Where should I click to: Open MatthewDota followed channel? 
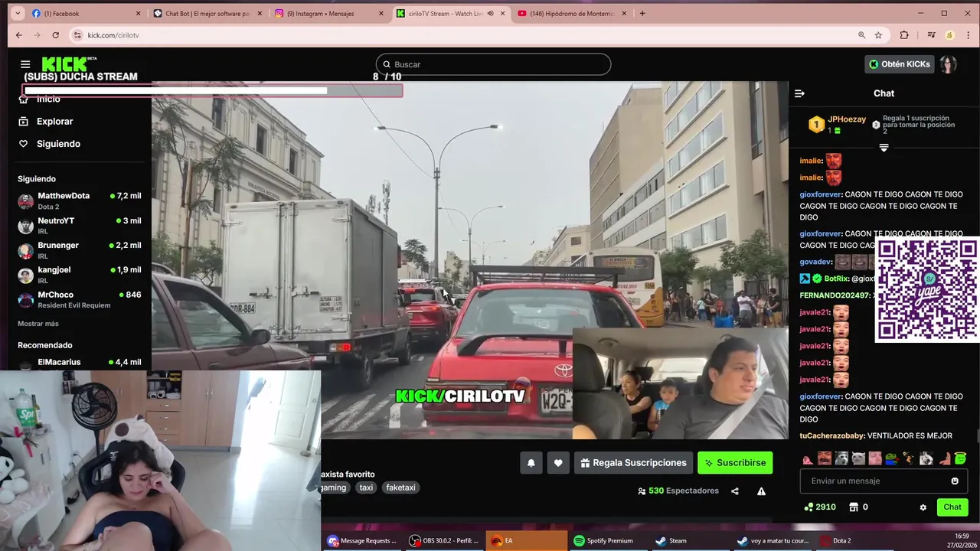pos(80,201)
